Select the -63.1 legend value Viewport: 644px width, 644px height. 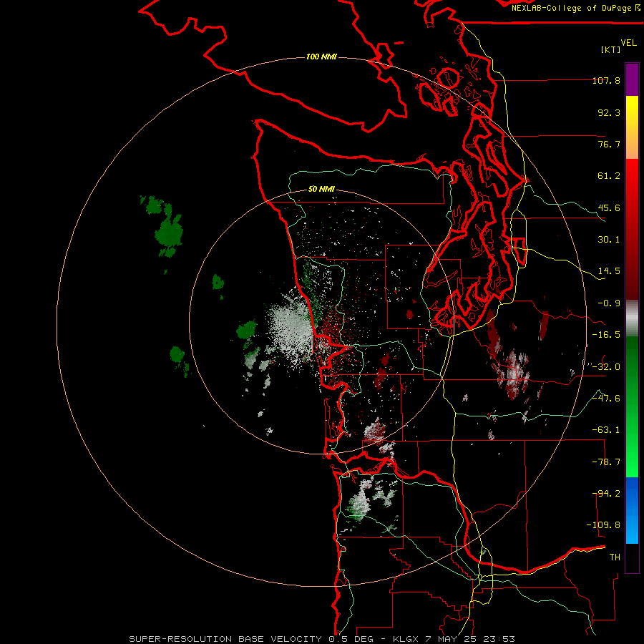pos(606,430)
